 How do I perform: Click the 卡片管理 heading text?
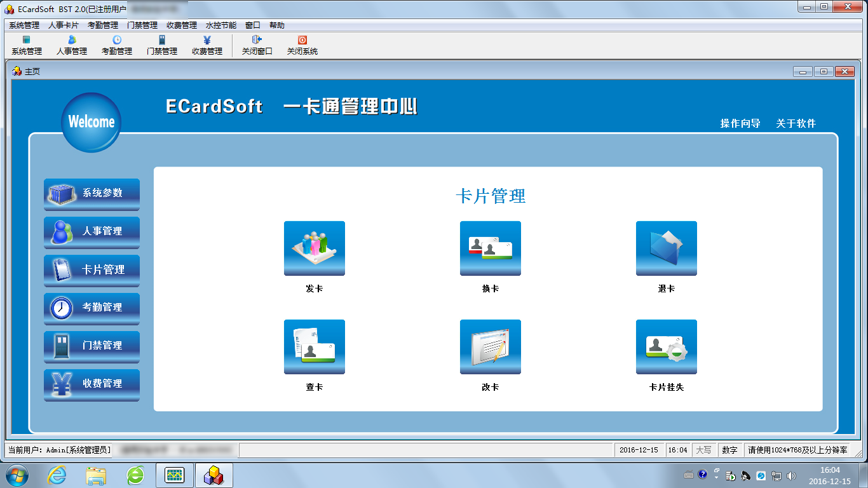491,196
